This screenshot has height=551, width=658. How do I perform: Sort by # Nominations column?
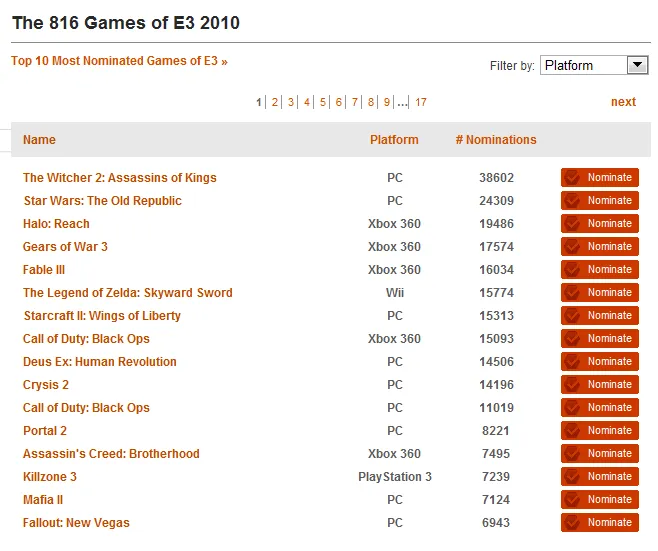pyautogui.click(x=496, y=140)
